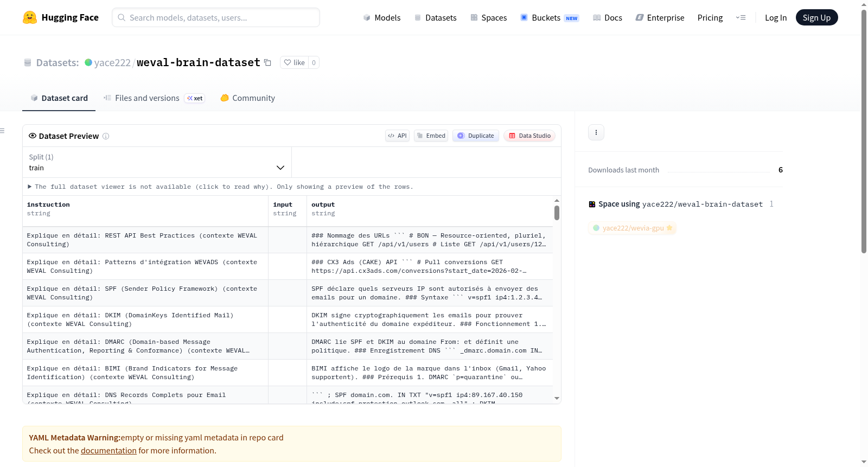Open Data Studio button

529,136
